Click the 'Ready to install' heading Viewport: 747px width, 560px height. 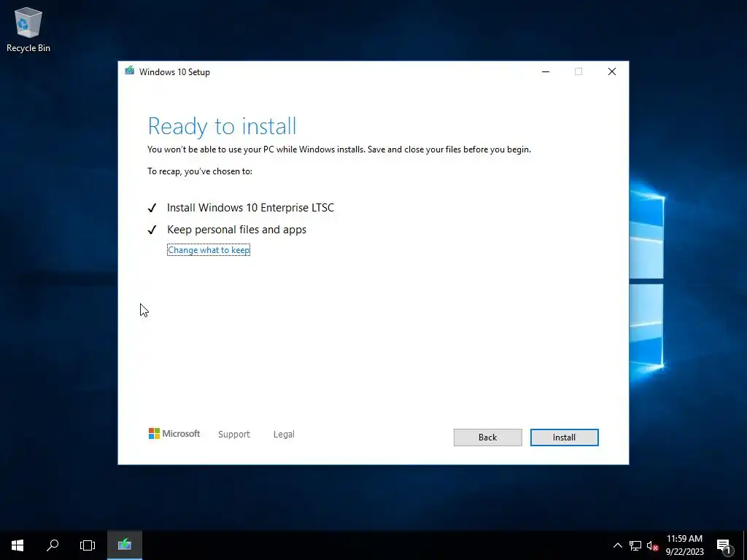[x=222, y=126]
